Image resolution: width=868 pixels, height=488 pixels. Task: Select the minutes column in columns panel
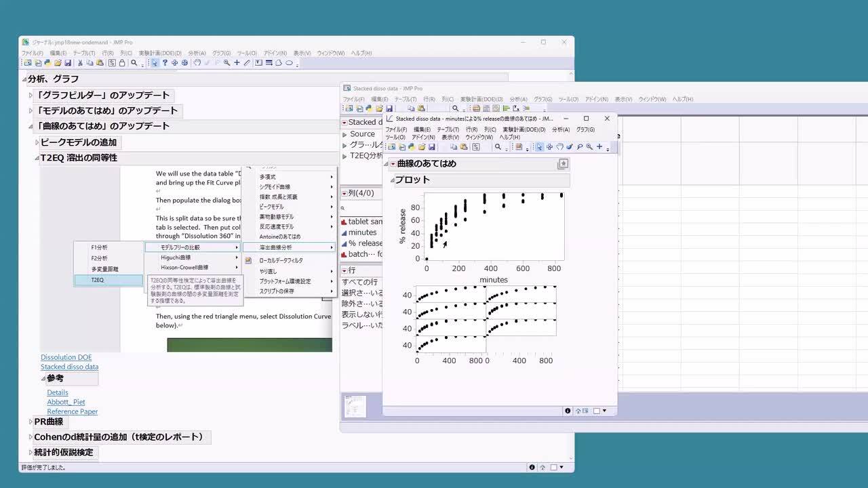[x=362, y=232]
